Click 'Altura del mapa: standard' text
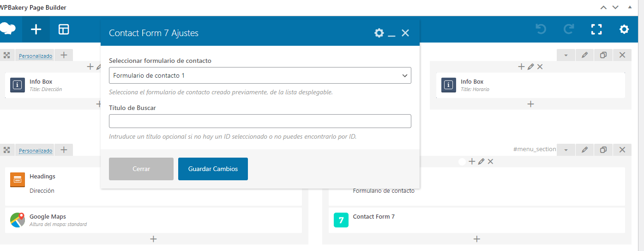 [x=58, y=224]
